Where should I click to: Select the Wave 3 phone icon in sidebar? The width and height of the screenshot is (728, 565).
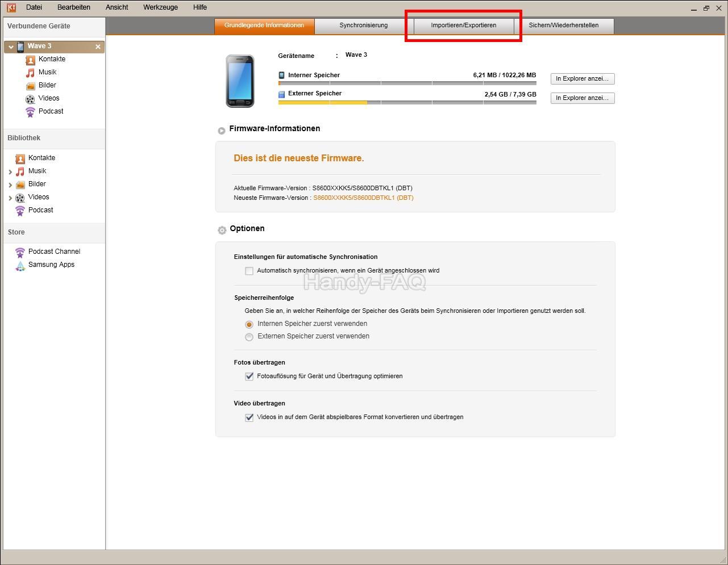[x=20, y=47]
